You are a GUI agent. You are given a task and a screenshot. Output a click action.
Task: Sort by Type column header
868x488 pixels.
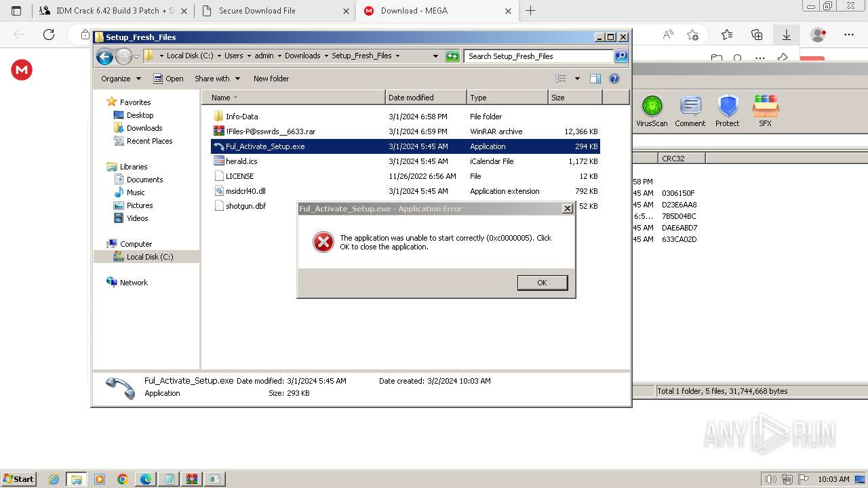point(507,98)
